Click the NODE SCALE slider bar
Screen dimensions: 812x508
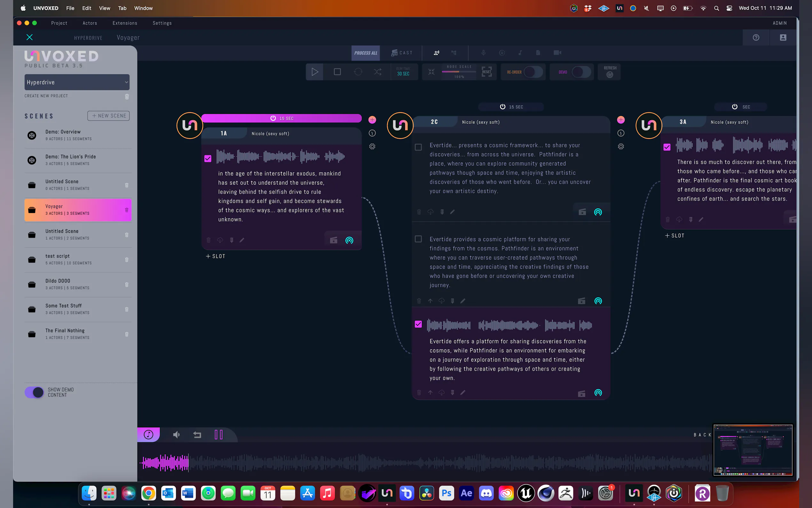coord(458,72)
